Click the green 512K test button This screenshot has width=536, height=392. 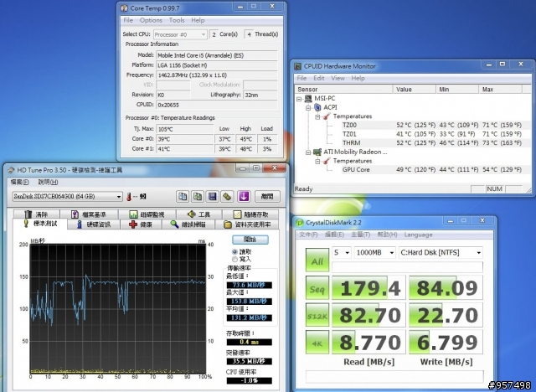tap(317, 316)
